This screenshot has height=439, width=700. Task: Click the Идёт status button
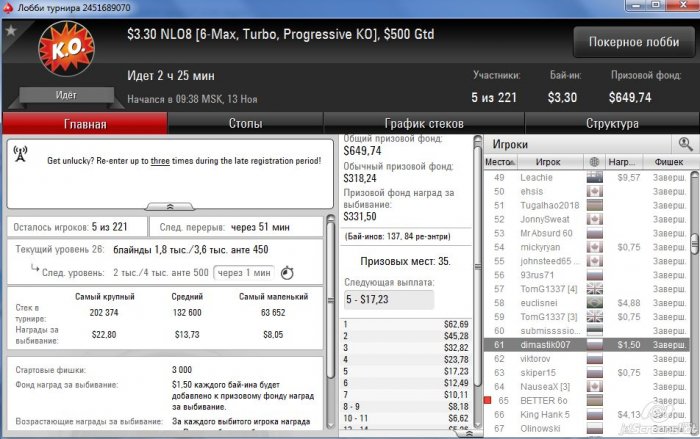point(66,95)
